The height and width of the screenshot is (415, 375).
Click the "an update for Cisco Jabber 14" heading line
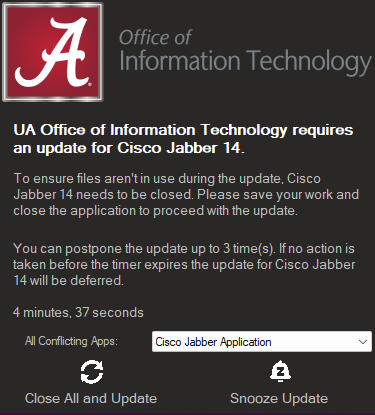pos(129,148)
